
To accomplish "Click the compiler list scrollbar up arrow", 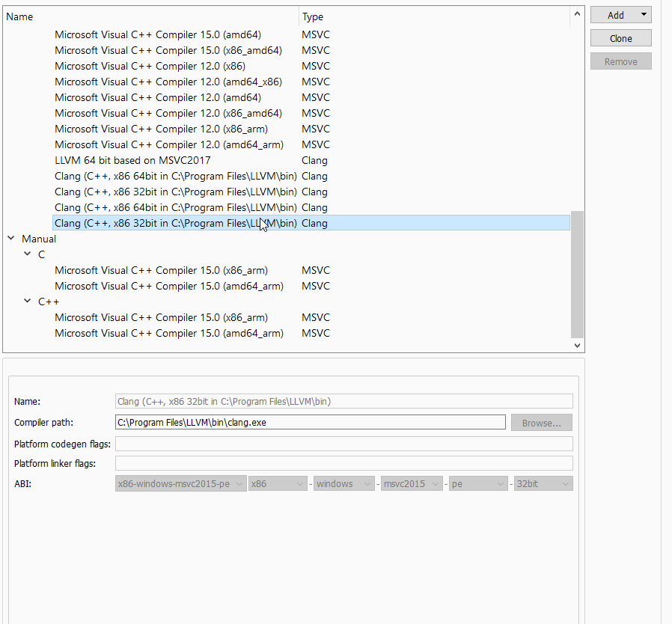I will click(577, 13).
